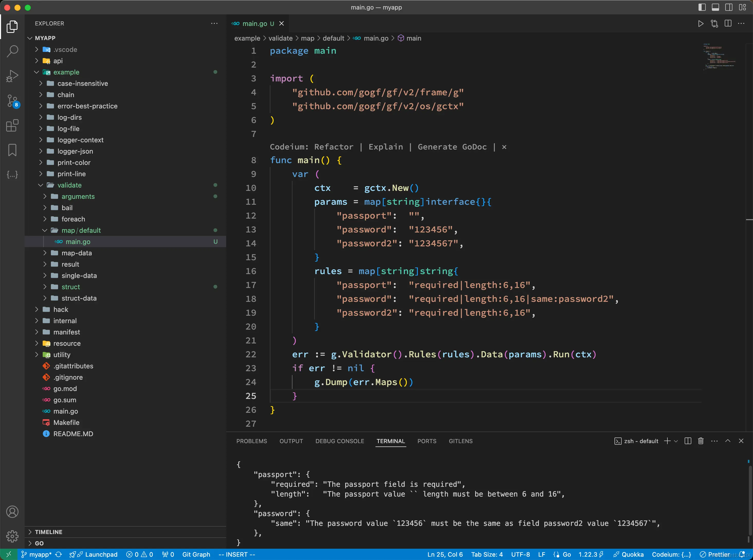Open Source Control view with 8 badge
The image size is (753, 560).
click(13, 101)
